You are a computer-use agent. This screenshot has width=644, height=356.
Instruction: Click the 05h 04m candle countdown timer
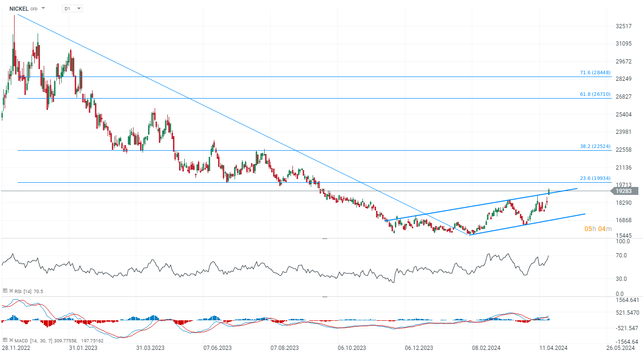598,229
